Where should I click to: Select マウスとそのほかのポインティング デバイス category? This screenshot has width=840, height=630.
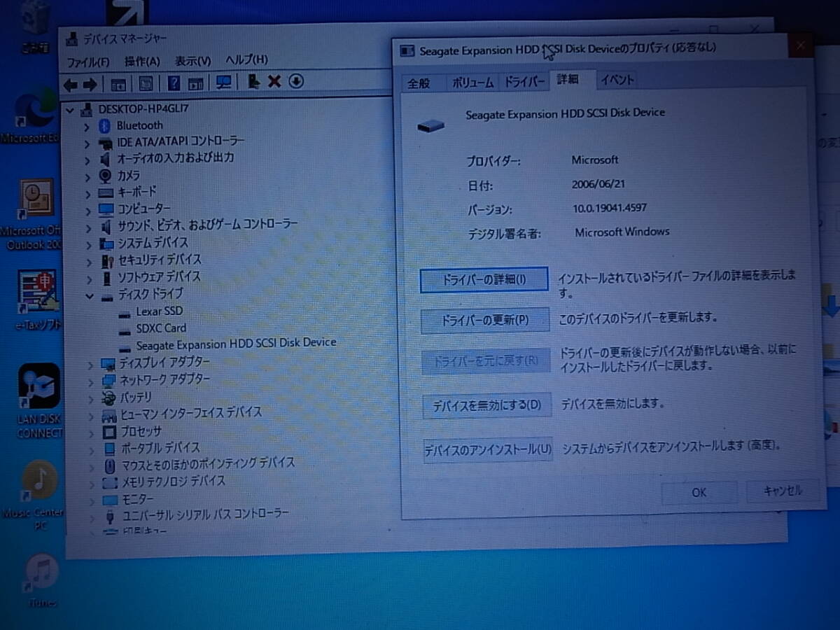209,464
